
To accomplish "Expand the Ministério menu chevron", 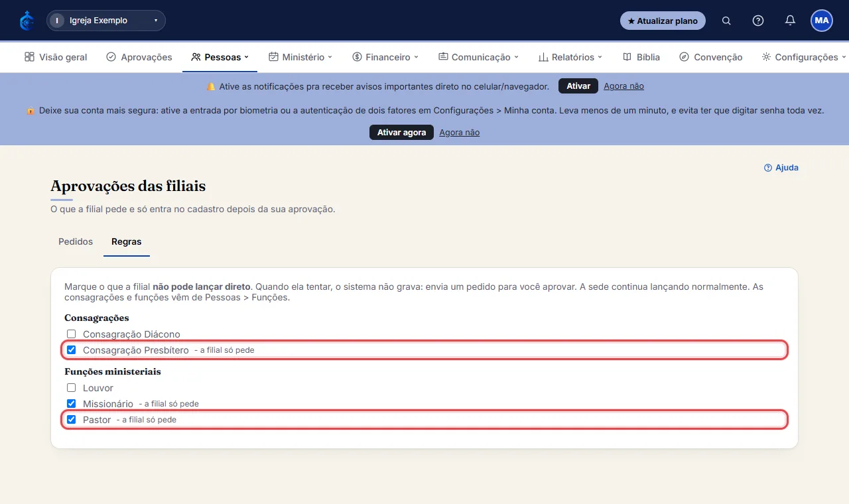I will click(x=330, y=57).
